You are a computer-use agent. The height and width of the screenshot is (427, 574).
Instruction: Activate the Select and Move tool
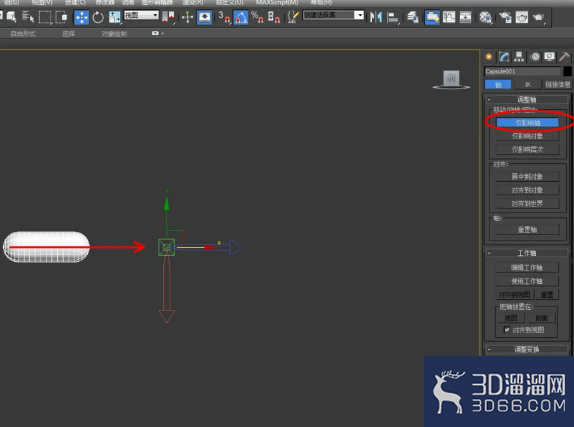tap(81, 17)
